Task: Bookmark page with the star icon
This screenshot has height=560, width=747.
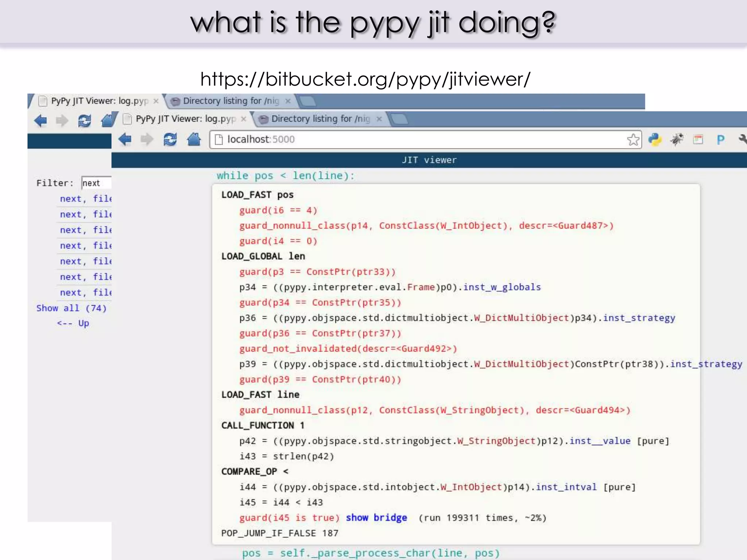Action: tap(633, 139)
